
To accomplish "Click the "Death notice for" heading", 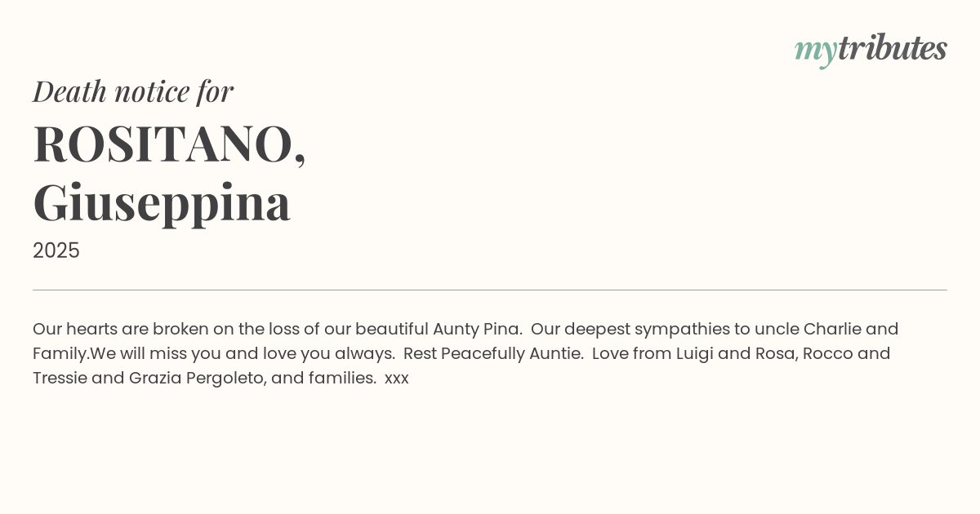I will 133,91.
